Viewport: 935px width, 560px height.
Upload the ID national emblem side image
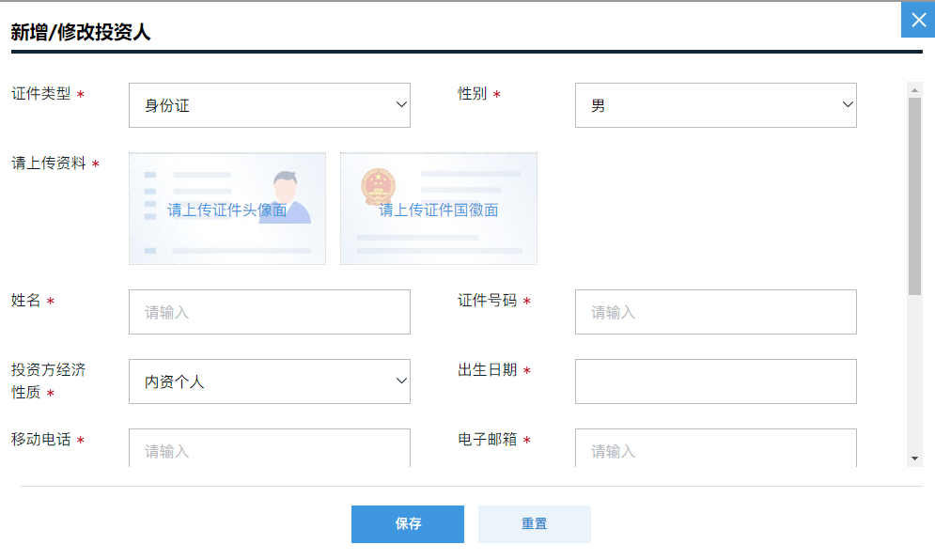coord(438,209)
